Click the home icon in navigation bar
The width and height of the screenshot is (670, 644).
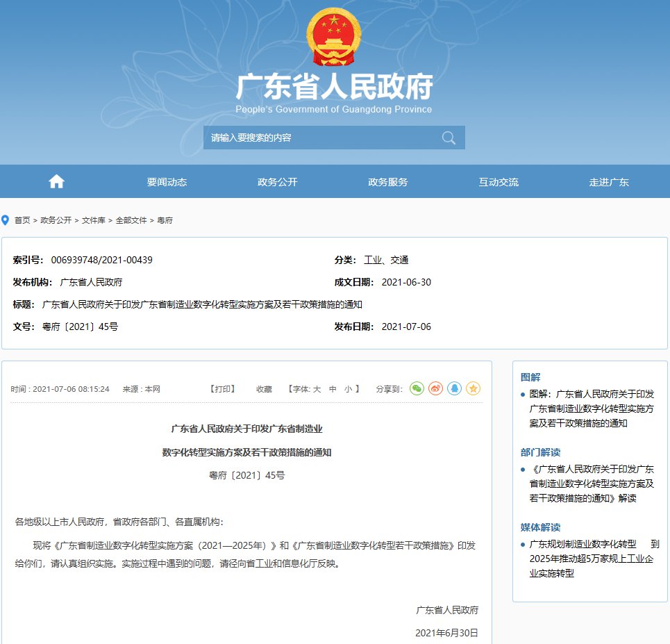coord(56,182)
